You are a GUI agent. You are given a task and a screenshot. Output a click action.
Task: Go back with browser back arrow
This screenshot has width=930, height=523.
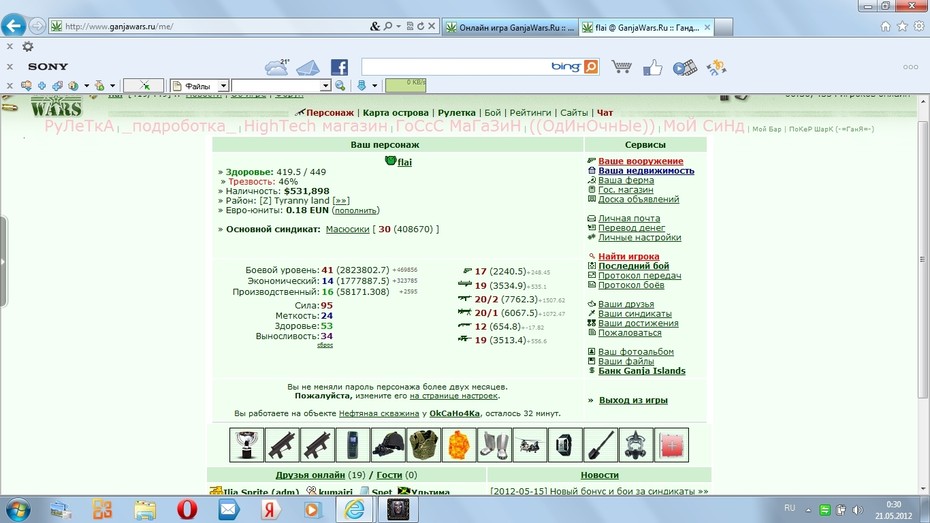click(14, 25)
